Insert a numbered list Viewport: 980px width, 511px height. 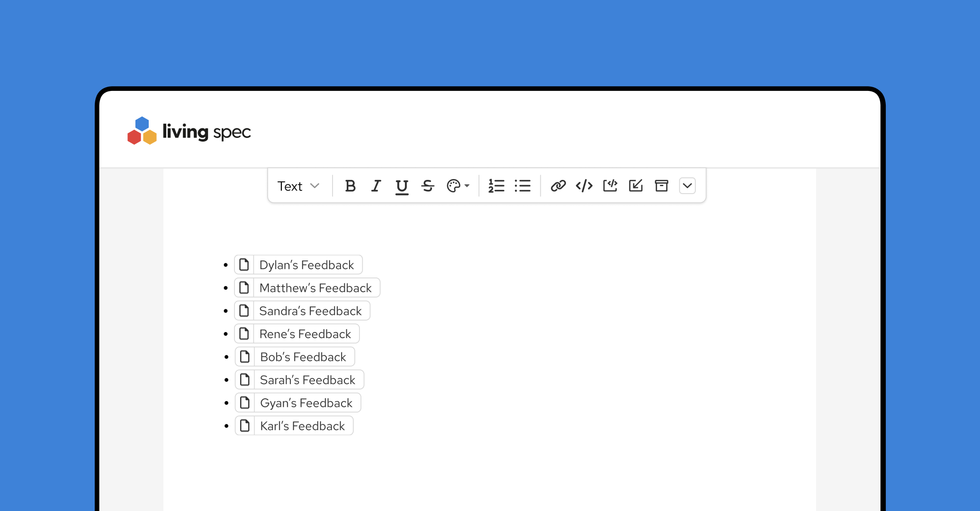pos(496,186)
